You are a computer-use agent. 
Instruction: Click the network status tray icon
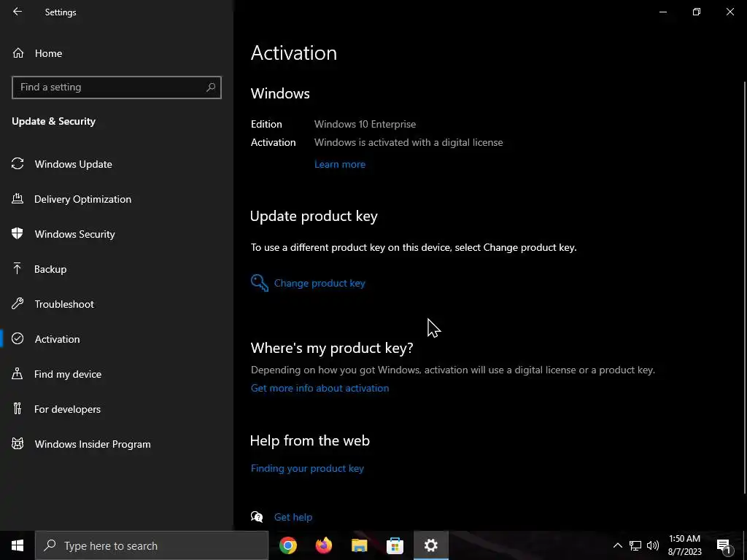[x=635, y=545]
